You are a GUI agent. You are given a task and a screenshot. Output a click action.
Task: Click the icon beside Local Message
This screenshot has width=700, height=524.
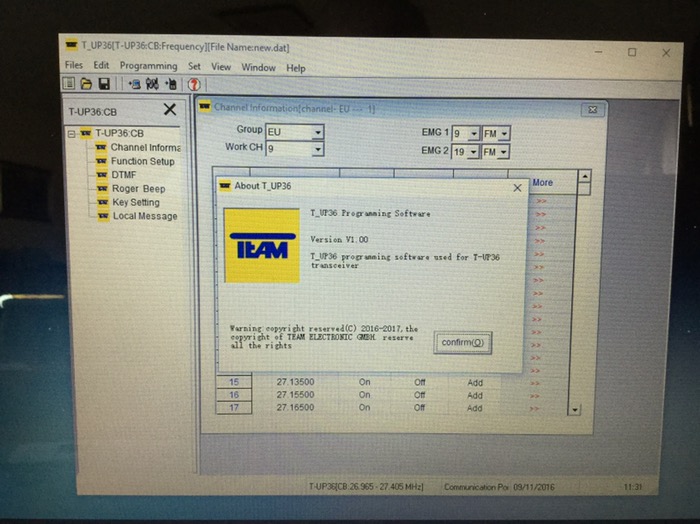(103, 216)
